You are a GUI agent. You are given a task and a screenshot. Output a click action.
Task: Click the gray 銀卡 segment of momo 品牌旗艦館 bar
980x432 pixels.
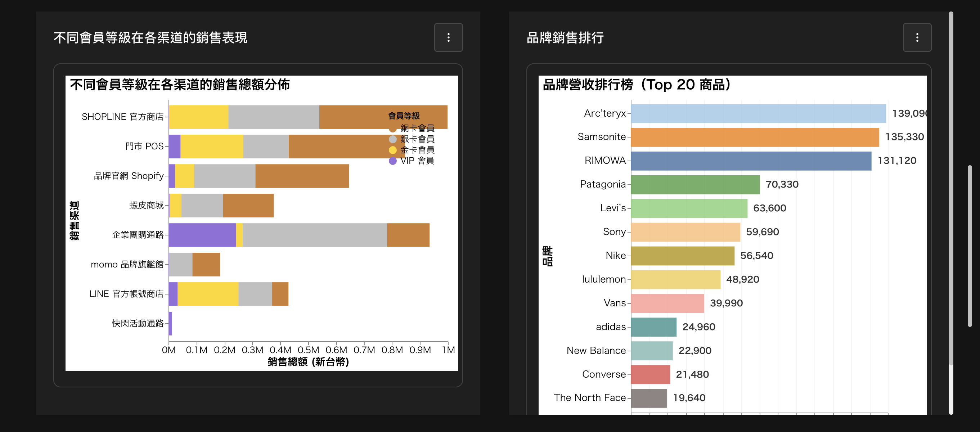[x=181, y=265]
